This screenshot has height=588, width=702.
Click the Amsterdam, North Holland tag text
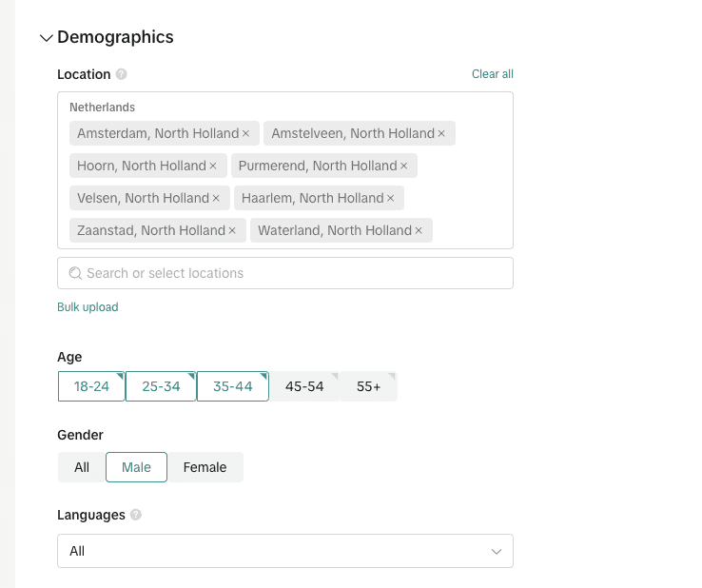[158, 133]
